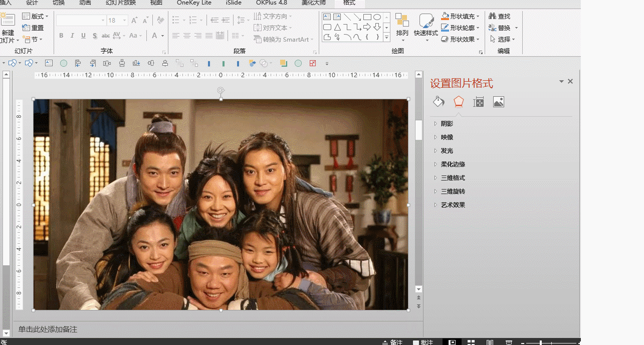Toggle Italic text formatting
Viewport: 644px width, 345px height.
tap(72, 36)
